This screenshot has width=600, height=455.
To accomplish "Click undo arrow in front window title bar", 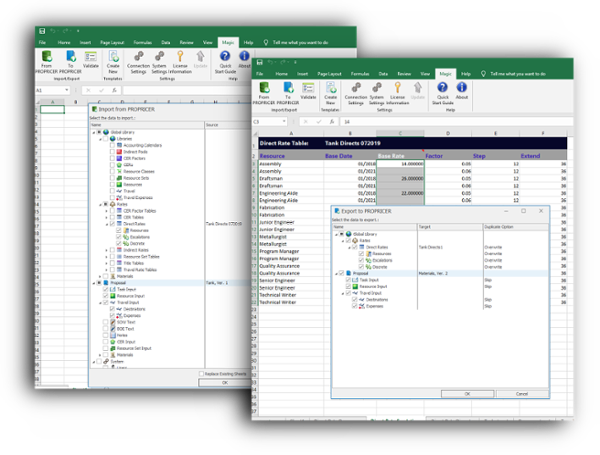I will click(x=271, y=62).
